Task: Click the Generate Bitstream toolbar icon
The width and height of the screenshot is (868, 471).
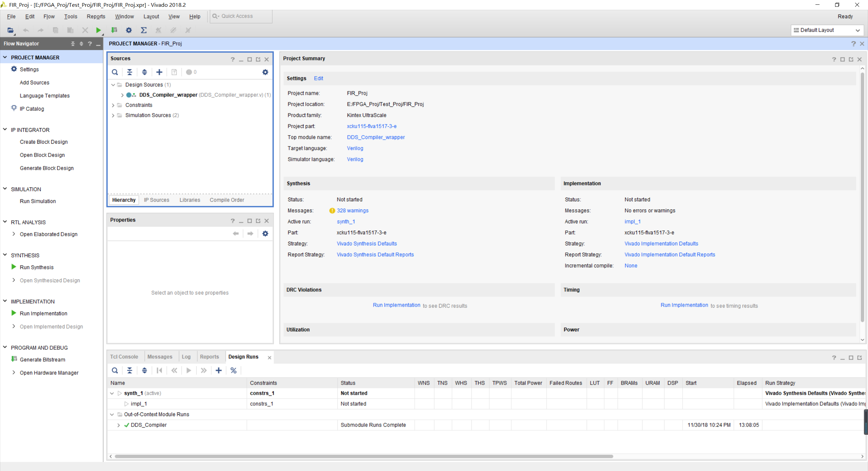Action: pyautogui.click(x=114, y=30)
